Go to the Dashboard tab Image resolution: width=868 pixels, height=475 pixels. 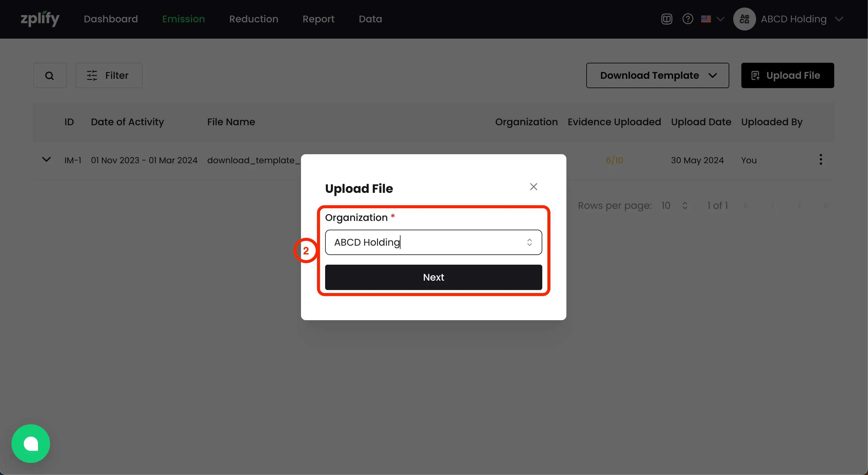point(110,19)
